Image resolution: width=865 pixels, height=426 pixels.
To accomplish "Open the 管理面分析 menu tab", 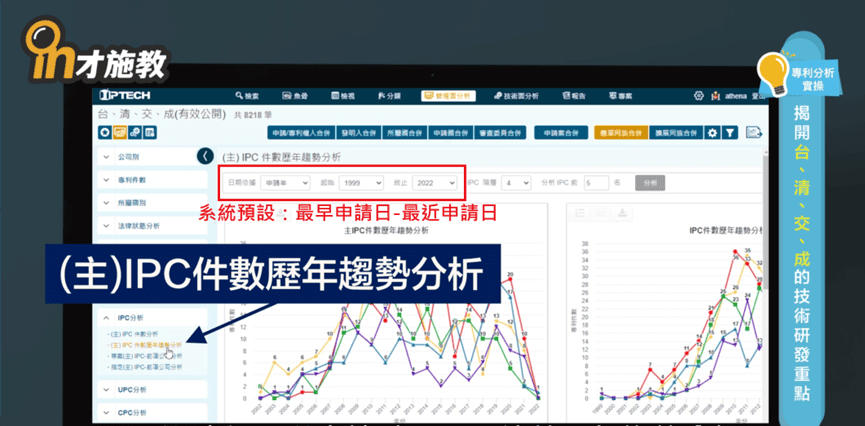I will coord(445,96).
